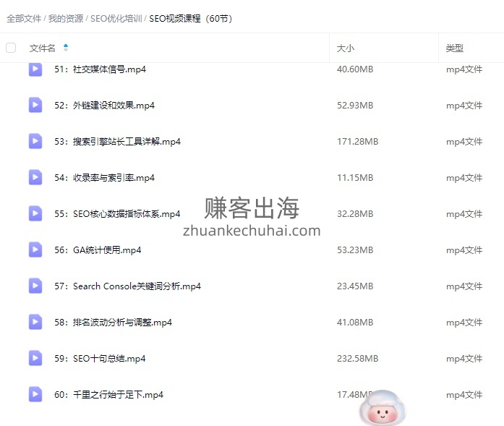Screen dimensions: 504x426
Task: Open SEO优化培训 breadcrumb folder
Action: [x=116, y=19]
